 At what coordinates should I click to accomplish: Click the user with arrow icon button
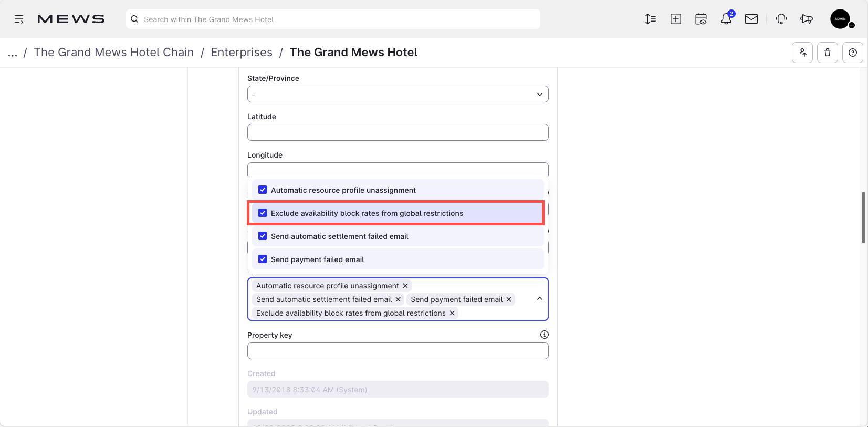pos(802,53)
